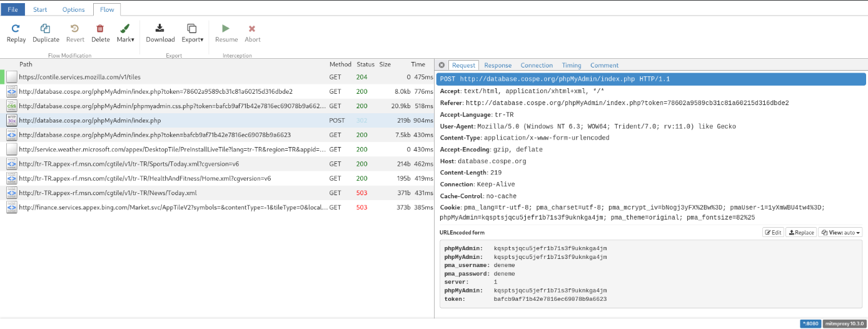The width and height of the screenshot is (868, 329).
Task: Switch to the Response tab
Action: click(498, 65)
